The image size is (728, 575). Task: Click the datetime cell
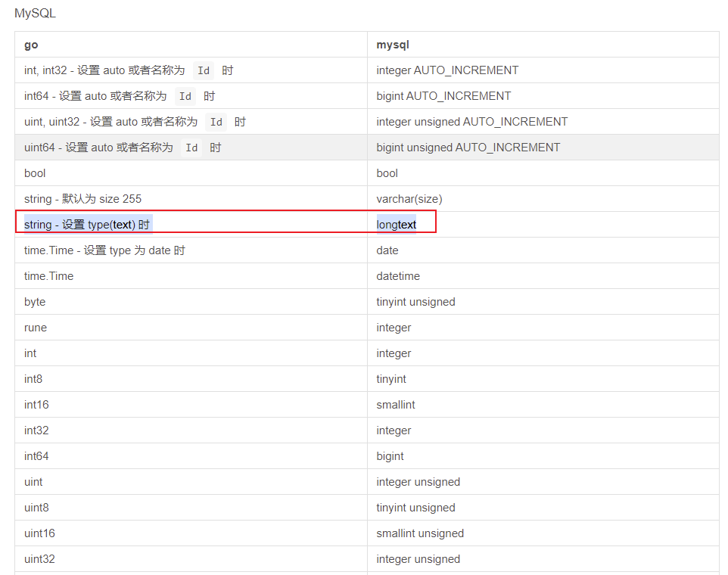pos(397,275)
